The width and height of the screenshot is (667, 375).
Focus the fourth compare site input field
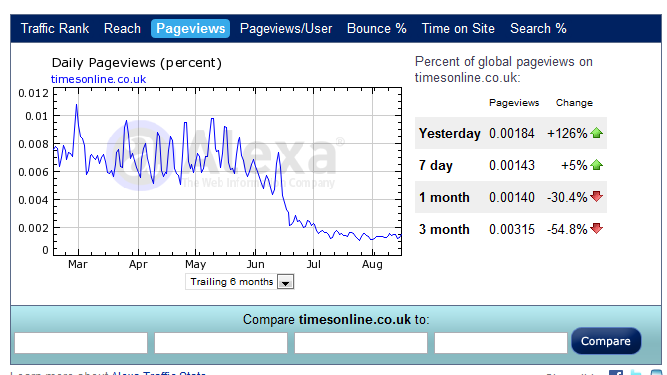(x=501, y=343)
